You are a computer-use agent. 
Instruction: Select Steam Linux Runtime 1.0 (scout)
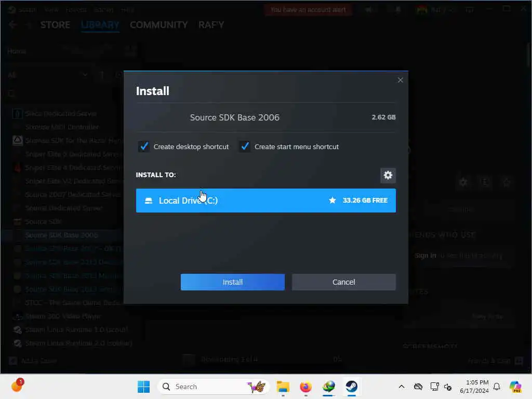77,330
